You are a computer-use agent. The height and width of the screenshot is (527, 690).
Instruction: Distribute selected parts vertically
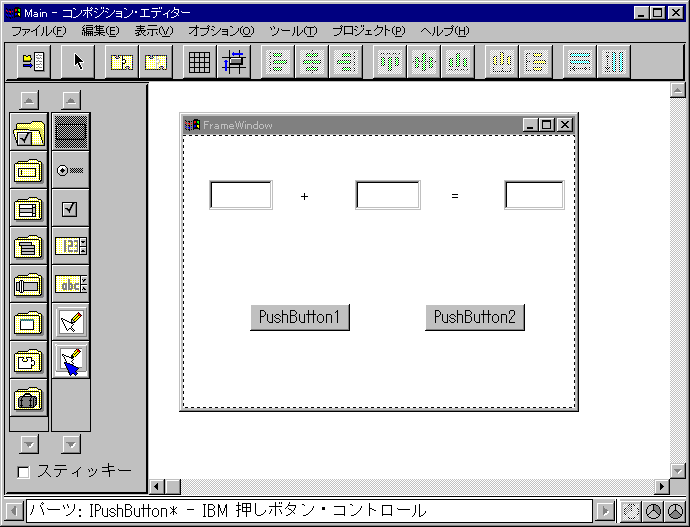536,62
